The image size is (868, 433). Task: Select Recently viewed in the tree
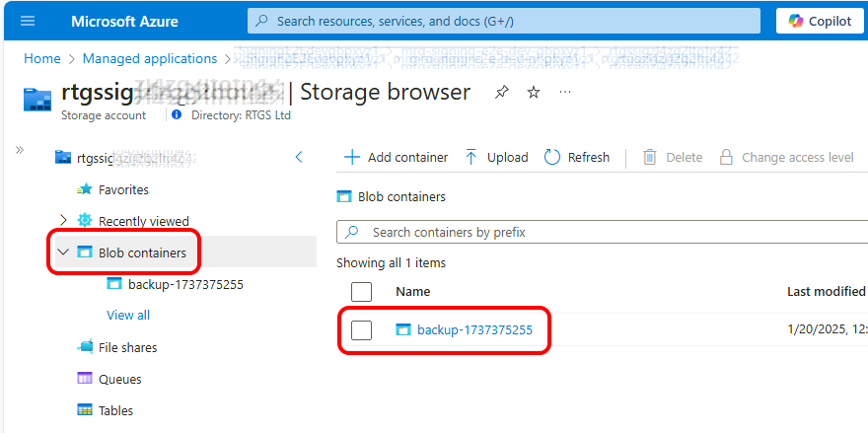tap(143, 221)
